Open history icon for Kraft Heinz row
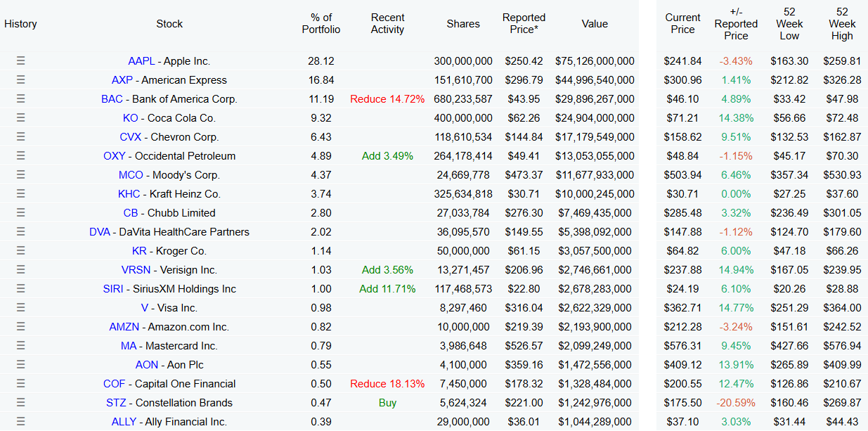The width and height of the screenshot is (868, 431). coord(20,194)
